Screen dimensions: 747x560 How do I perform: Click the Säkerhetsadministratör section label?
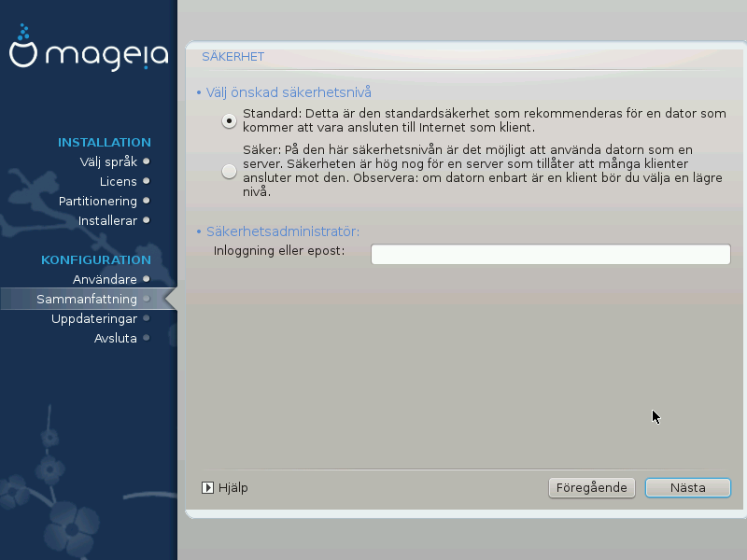point(283,231)
